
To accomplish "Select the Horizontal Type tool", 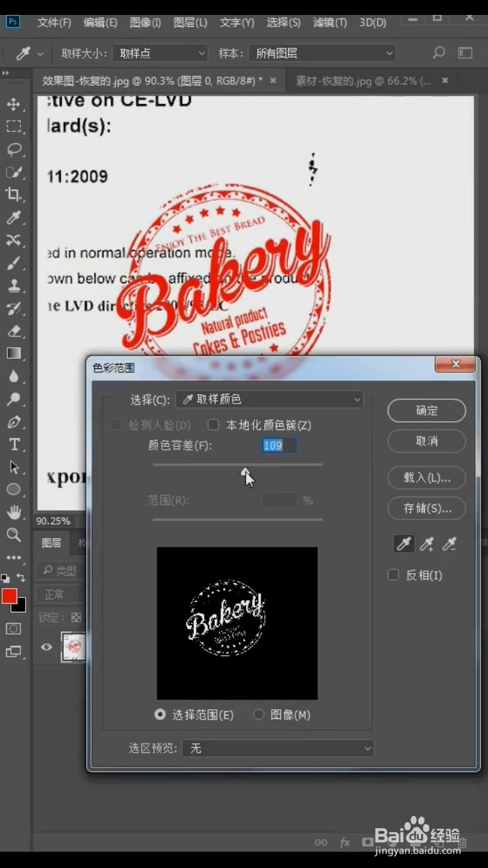I will click(x=14, y=444).
